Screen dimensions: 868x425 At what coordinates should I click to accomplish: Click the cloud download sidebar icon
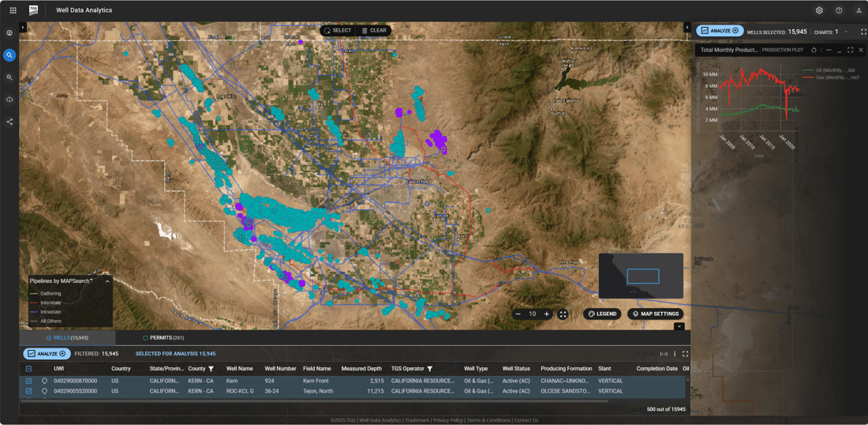(x=9, y=100)
